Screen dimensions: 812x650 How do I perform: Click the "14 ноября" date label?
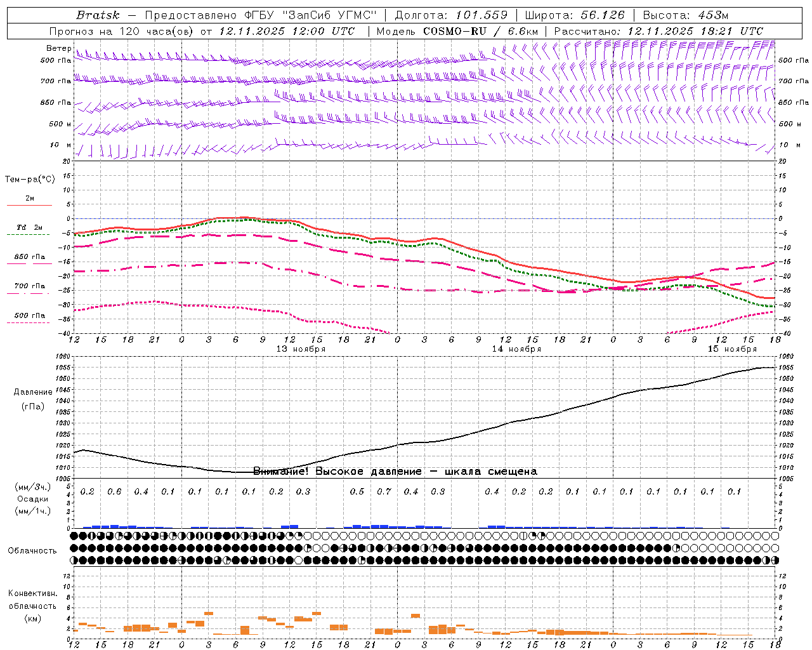[x=516, y=349]
